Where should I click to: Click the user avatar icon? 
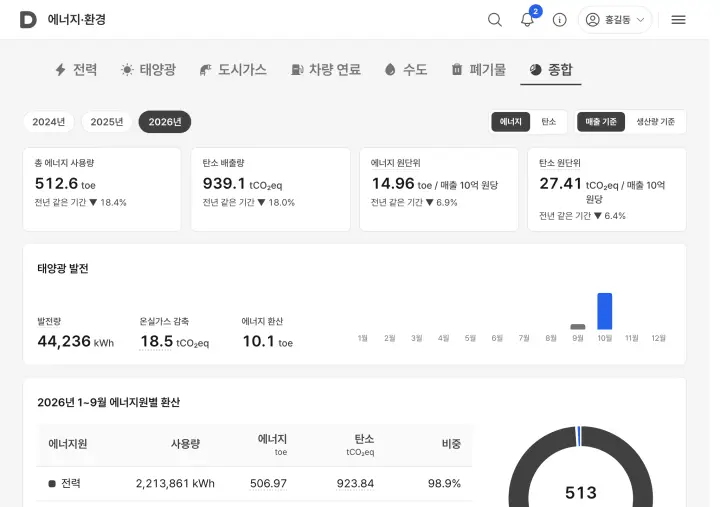pyautogui.click(x=592, y=20)
